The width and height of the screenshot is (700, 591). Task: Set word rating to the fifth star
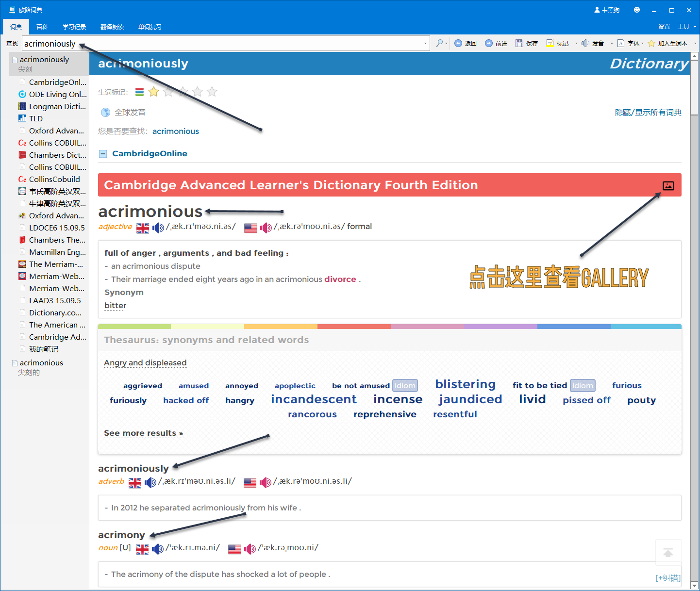(x=212, y=92)
